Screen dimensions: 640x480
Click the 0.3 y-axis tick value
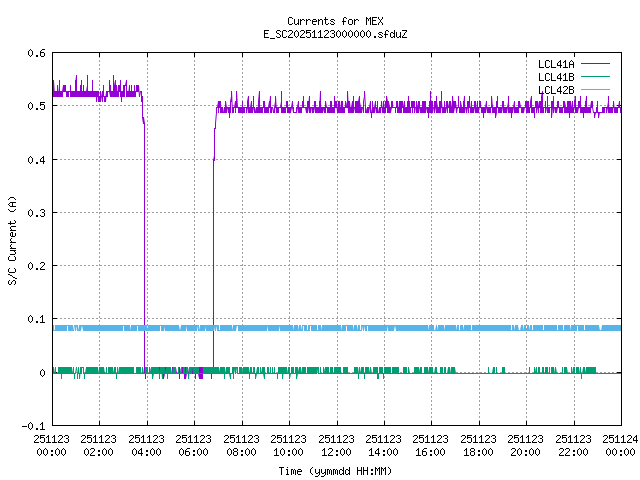(36, 213)
